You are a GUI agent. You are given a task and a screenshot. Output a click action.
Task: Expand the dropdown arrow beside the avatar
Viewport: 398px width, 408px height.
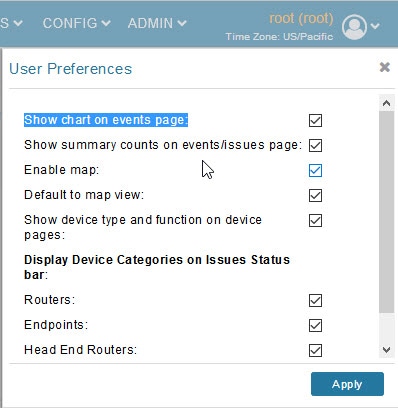tap(375, 26)
